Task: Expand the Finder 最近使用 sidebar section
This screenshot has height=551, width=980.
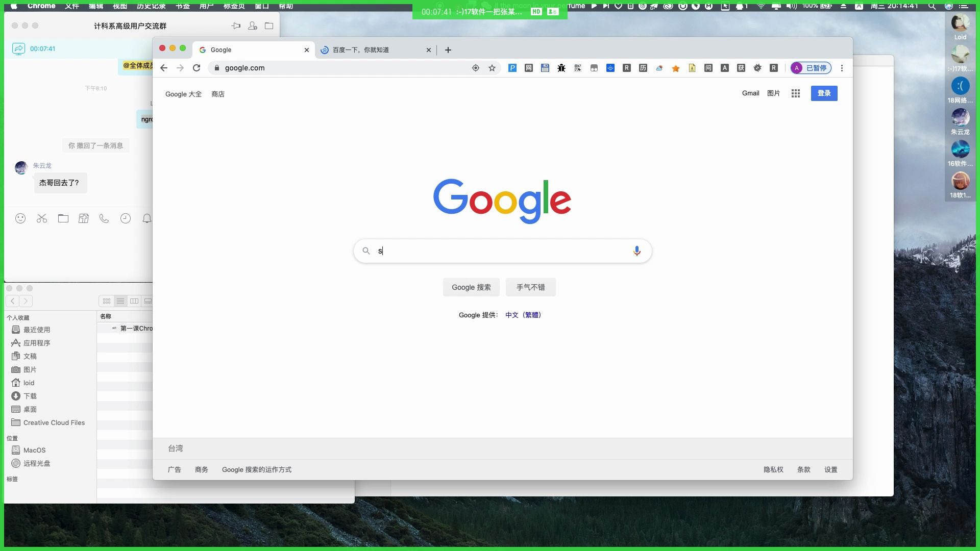Action: [x=37, y=330]
